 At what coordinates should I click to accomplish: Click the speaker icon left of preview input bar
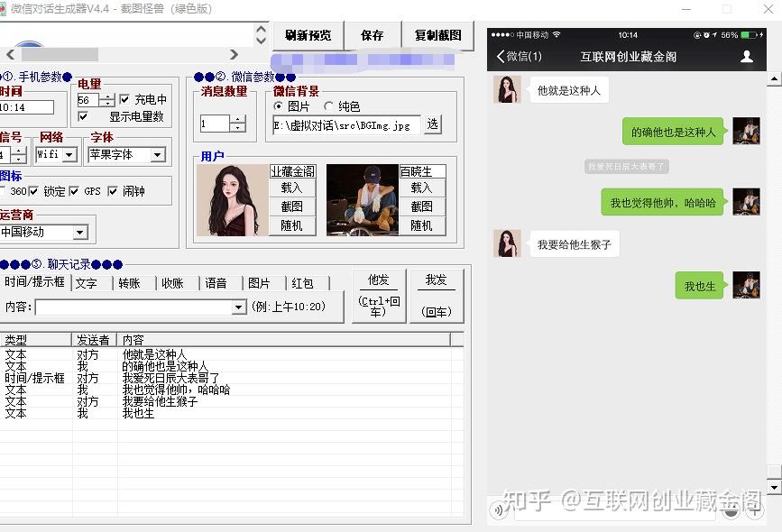click(x=499, y=510)
